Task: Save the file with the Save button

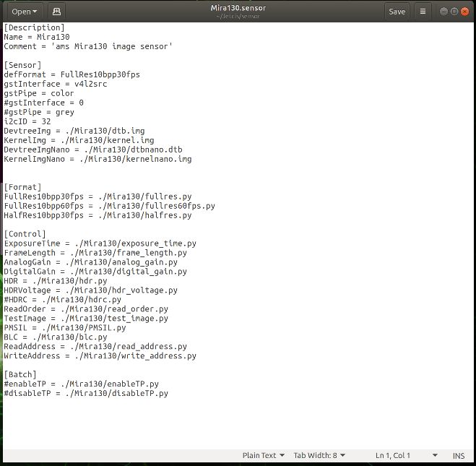Action: click(397, 12)
